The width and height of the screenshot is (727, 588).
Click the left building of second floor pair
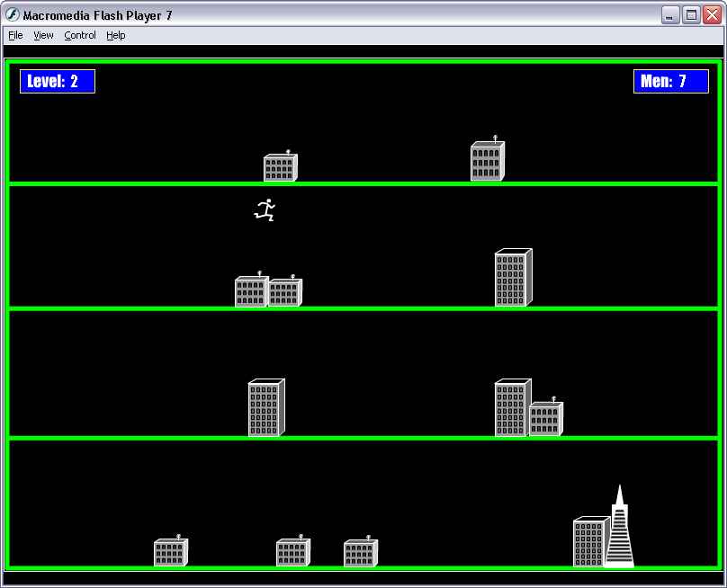click(252, 290)
